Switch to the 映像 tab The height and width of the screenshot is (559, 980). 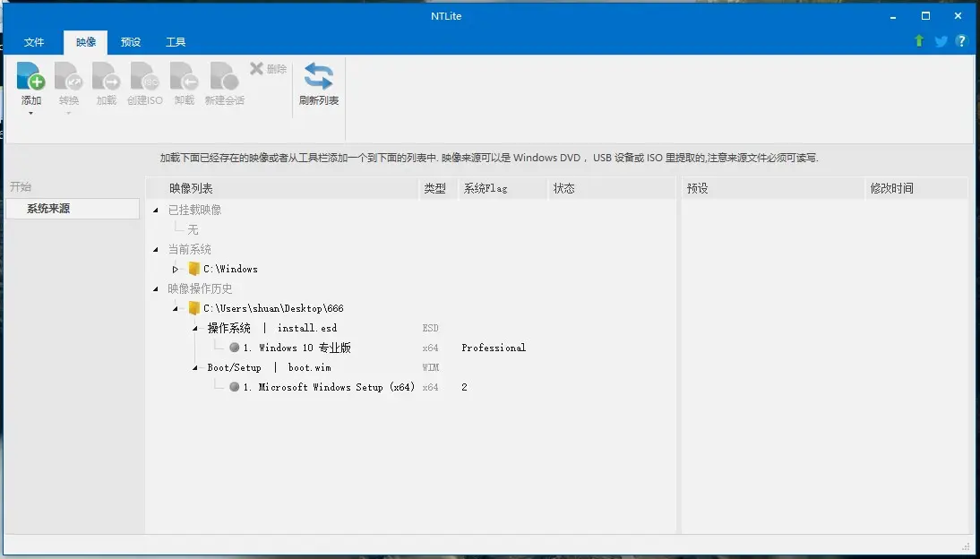(86, 42)
